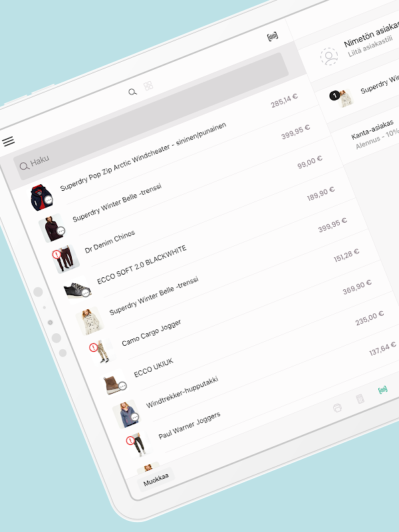Switch to grid view icon
399x532 pixels.
click(x=148, y=86)
